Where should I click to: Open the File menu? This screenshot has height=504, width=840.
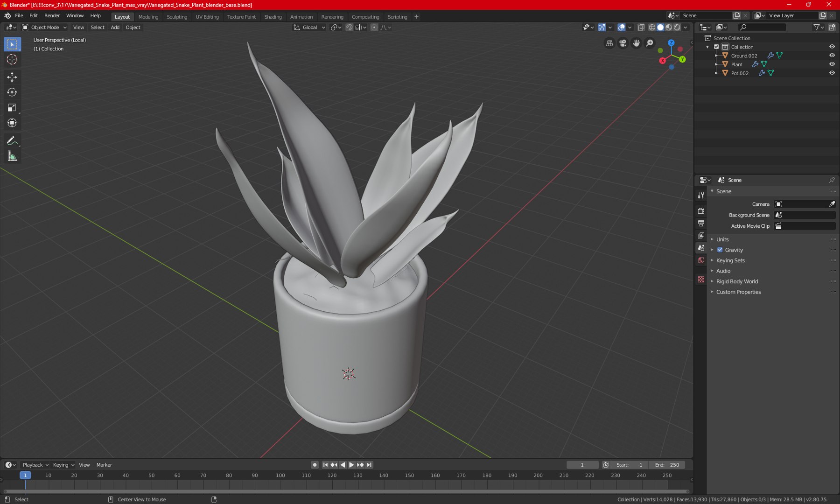pyautogui.click(x=19, y=16)
